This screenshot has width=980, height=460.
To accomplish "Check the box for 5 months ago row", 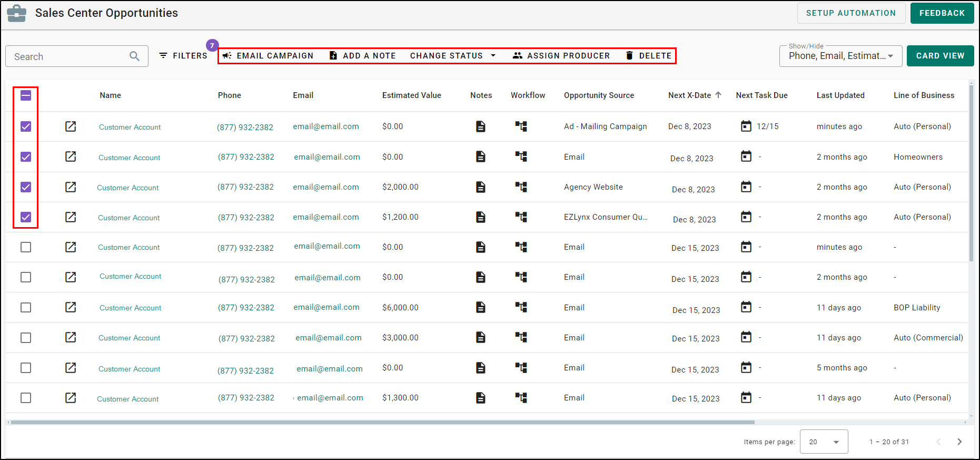I will [x=26, y=368].
